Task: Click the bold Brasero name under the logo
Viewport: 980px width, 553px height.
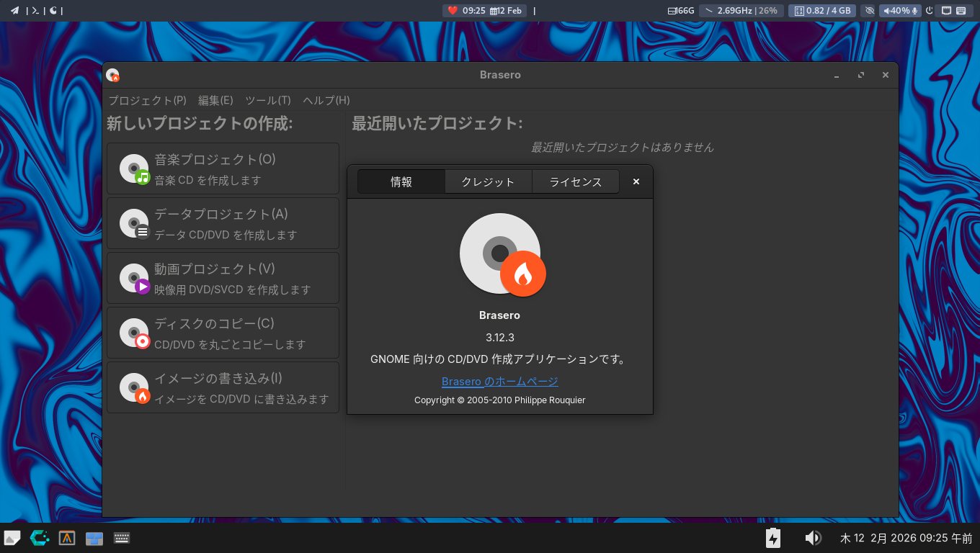Action: pyautogui.click(x=499, y=315)
